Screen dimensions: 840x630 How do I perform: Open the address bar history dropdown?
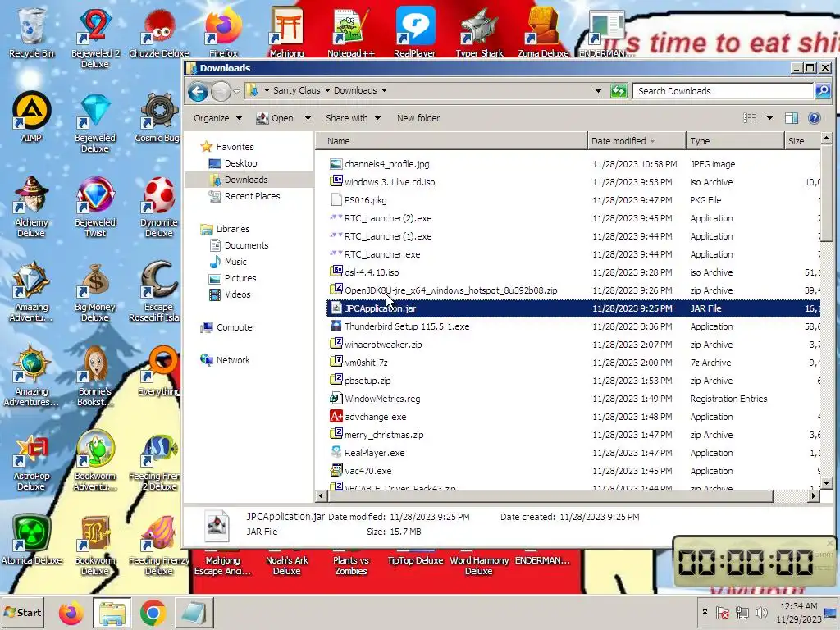point(598,91)
